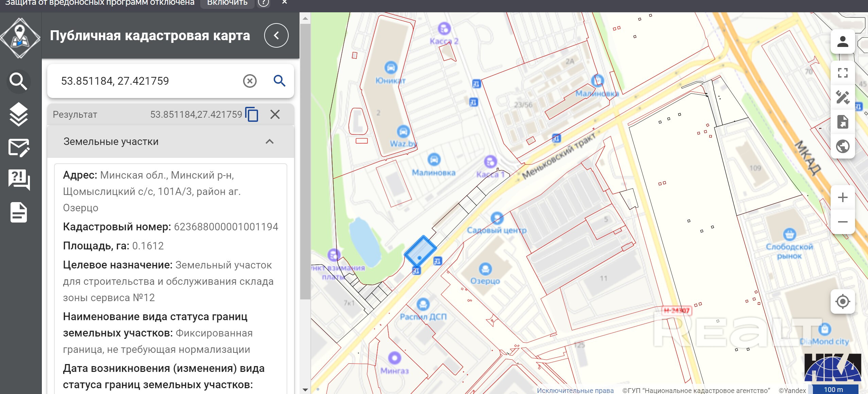Viewport: 868px width, 394px height.
Task: Collapse the Земельные участки section
Action: [x=269, y=142]
